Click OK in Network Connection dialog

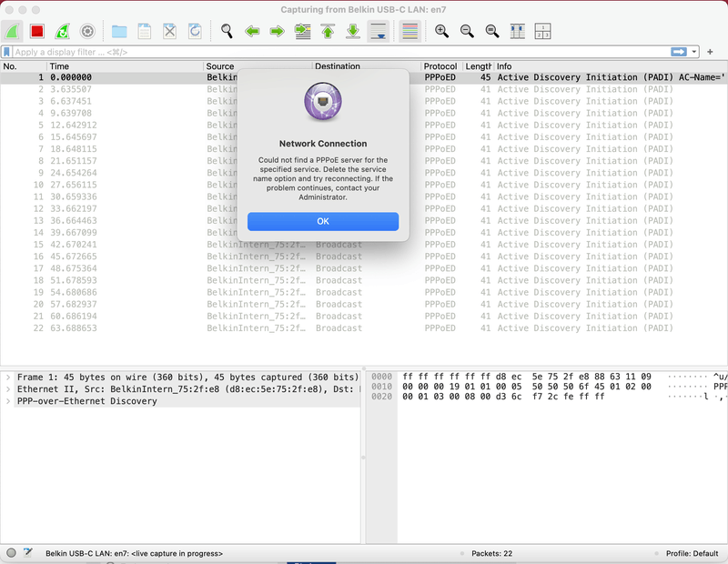tap(323, 221)
